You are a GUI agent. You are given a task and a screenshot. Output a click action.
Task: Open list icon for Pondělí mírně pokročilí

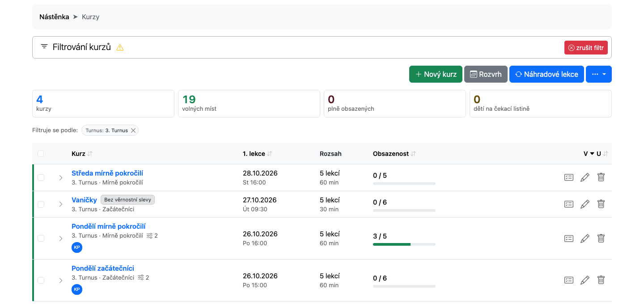pyautogui.click(x=568, y=239)
